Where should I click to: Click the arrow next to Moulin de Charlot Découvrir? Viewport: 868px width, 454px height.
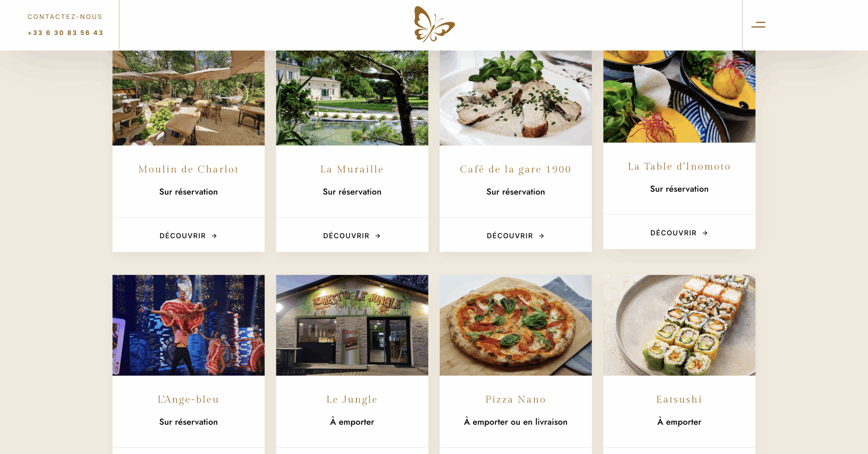(214, 236)
